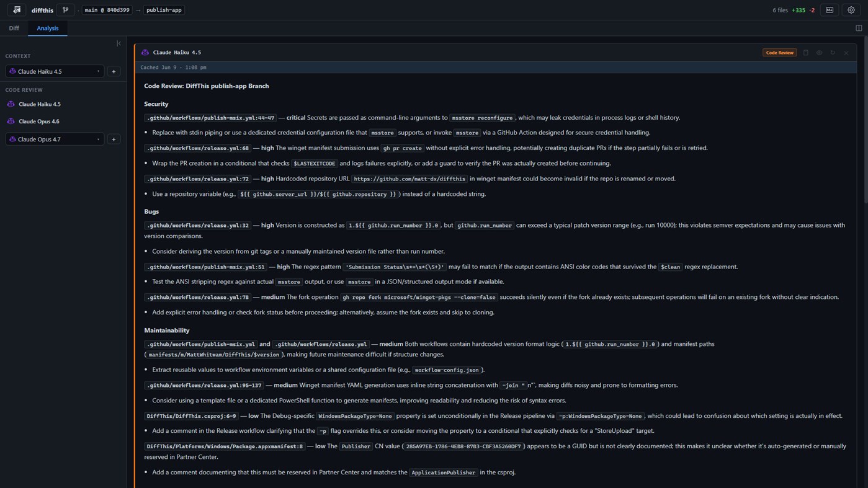Open the git branch selector icon
Image resolution: width=868 pixels, height=488 pixels.
click(66, 10)
